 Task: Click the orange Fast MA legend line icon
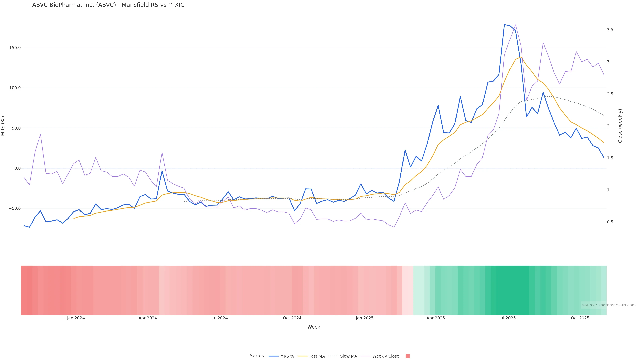[x=303, y=356]
